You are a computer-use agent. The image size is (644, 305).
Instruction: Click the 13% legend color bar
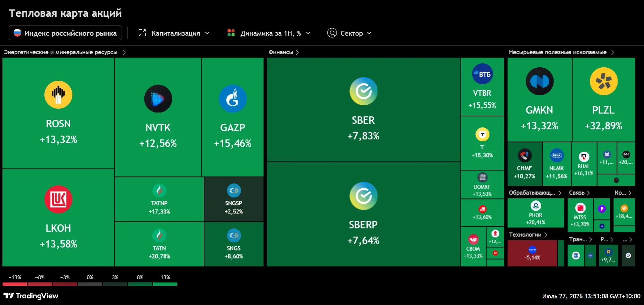[165, 284]
